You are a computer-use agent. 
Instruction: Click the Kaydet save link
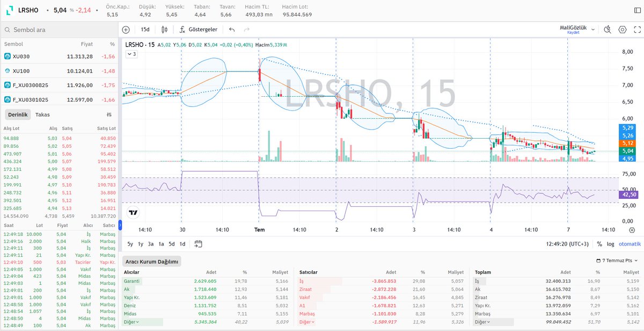pos(573,33)
